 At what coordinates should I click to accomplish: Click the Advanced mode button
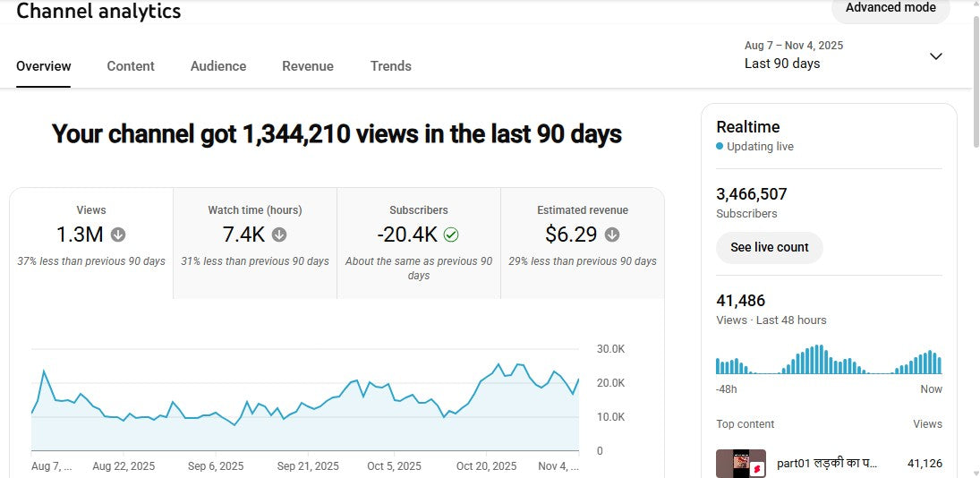tap(891, 8)
